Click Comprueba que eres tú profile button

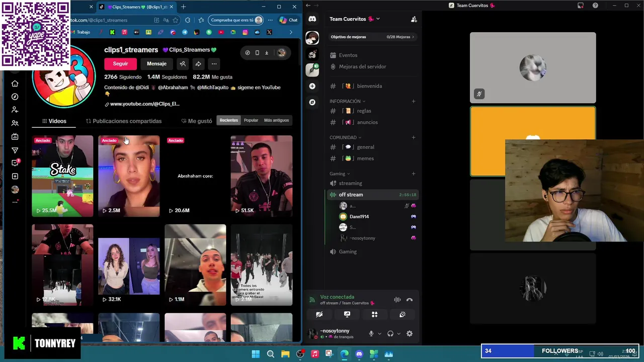coord(236,20)
